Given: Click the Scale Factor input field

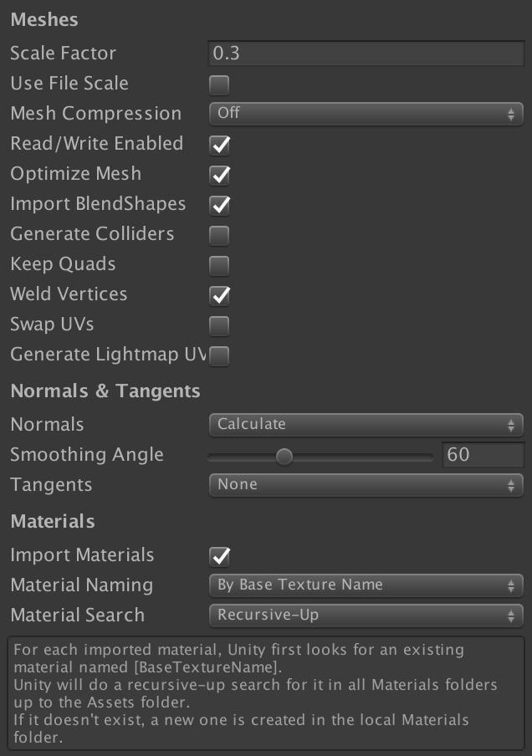Looking at the screenshot, I should (x=366, y=53).
